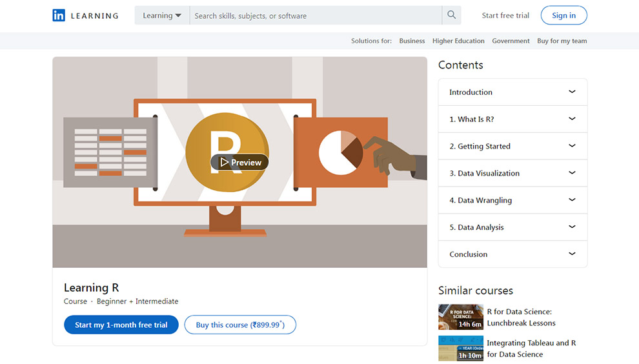This screenshot has width=639, height=364.
Task: Open R for Data Science: Lunchbreak Lessons link
Action: coord(522,317)
